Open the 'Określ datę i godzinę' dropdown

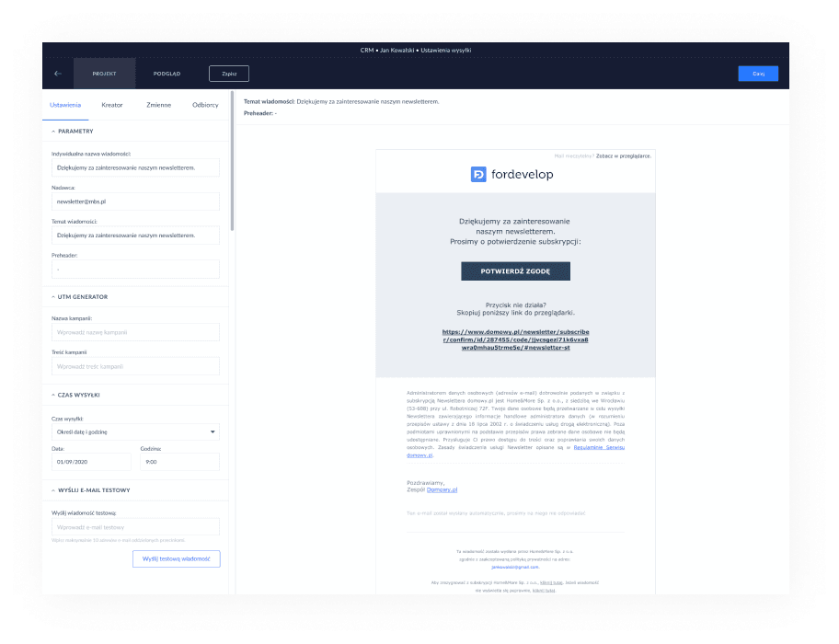click(x=135, y=431)
